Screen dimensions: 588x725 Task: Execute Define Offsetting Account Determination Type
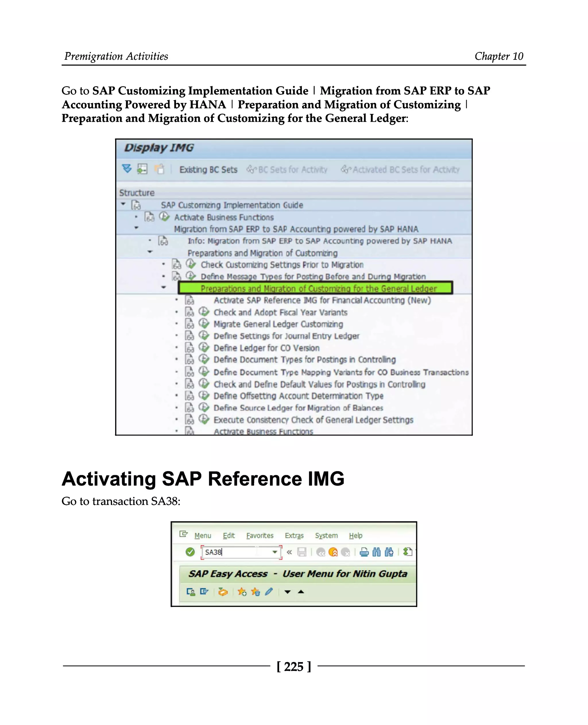pyautogui.click(x=204, y=395)
